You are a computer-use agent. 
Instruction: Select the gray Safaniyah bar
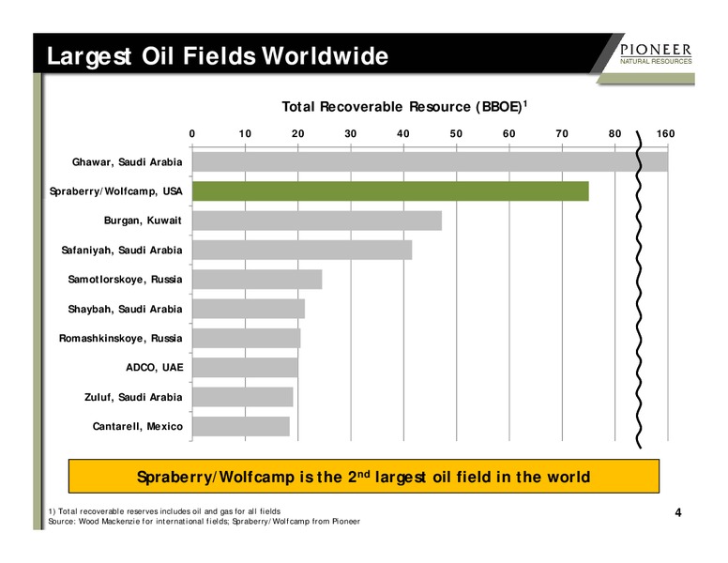coord(302,250)
